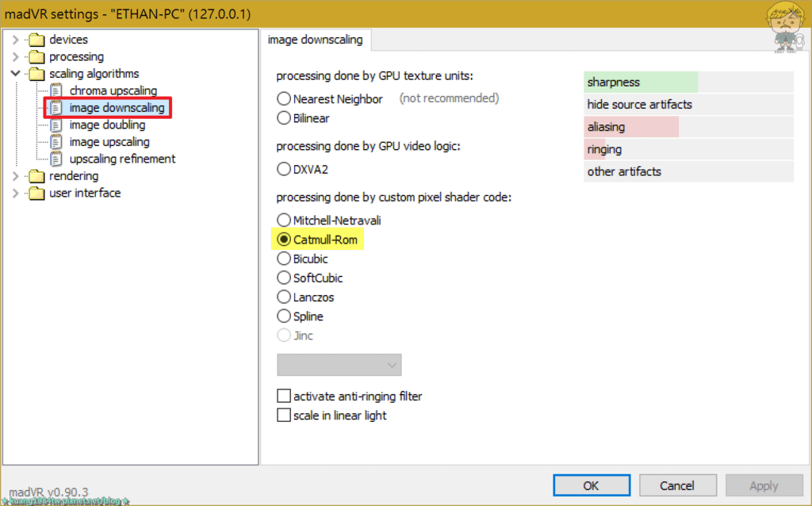Click the sharpness rating bar
This screenshot has height=506, width=812.
pos(688,82)
